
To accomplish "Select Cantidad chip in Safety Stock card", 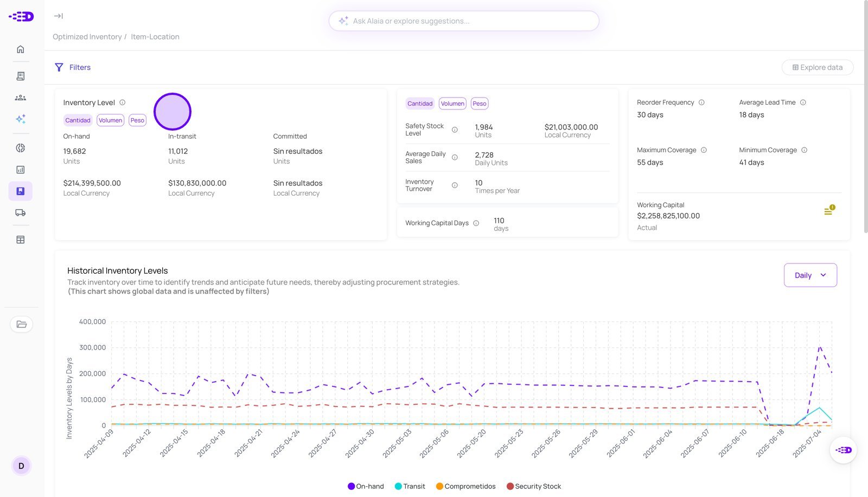I will (x=420, y=104).
